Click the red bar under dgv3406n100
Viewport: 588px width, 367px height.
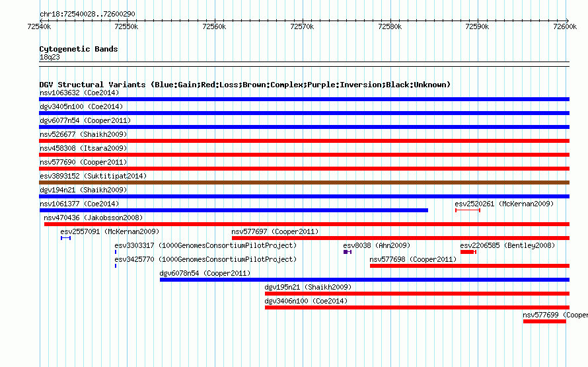pos(417,307)
